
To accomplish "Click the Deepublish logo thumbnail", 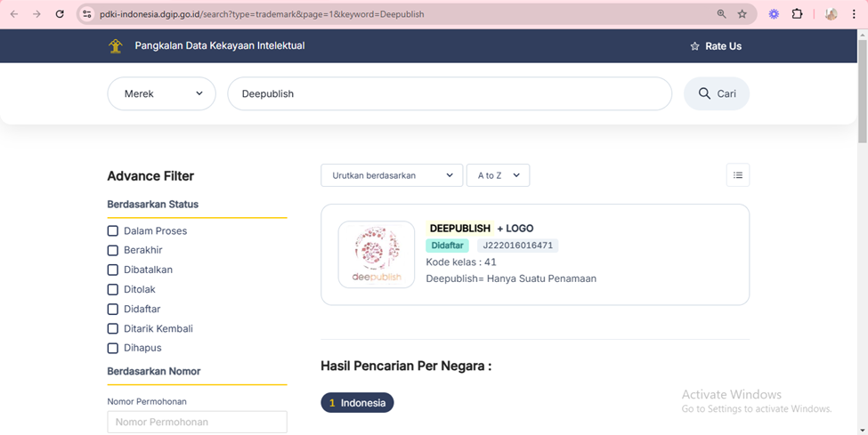I will (377, 254).
